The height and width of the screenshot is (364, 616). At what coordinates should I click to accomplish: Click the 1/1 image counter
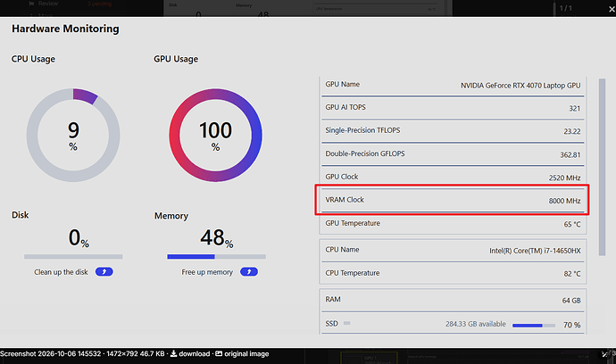[x=566, y=8]
